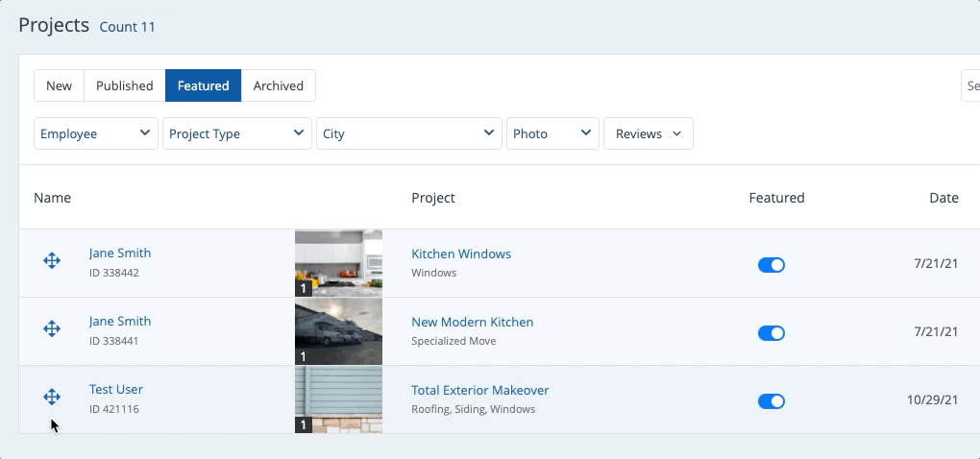Click the move handle for Test User row
Screen dimensions: 980x459
point(52,398)
